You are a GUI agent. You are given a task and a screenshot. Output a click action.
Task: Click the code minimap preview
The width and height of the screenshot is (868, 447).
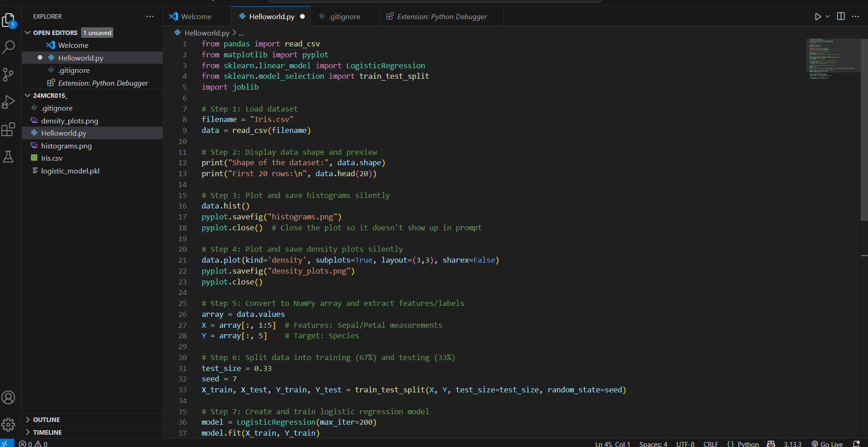click(832, 59)
